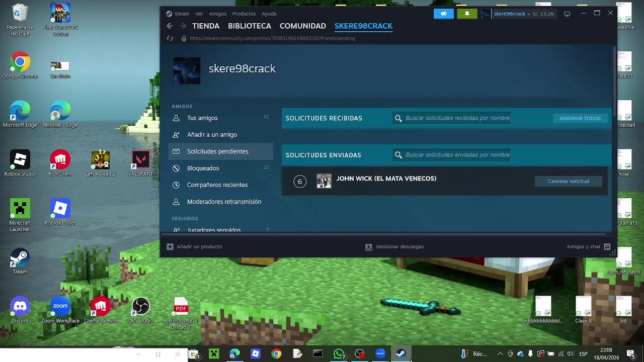Cancel the request to JOHN WICK
This screenshot has width=644, height=362.
568,181
